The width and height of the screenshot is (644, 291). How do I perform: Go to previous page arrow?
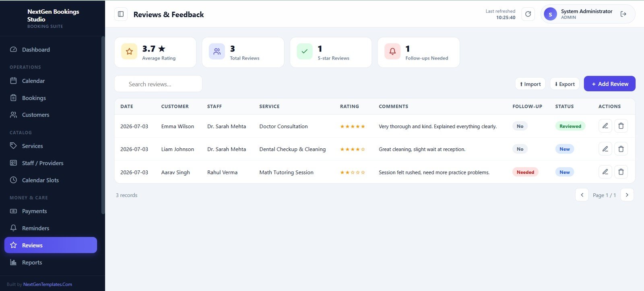coord(582,195)
